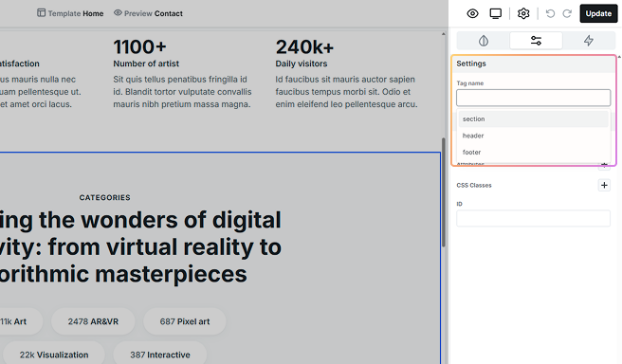The width and height of the screenshot is (622, 364).
Task: Click the small eye icon beside Preview Contact
Action: pos(118,13)
